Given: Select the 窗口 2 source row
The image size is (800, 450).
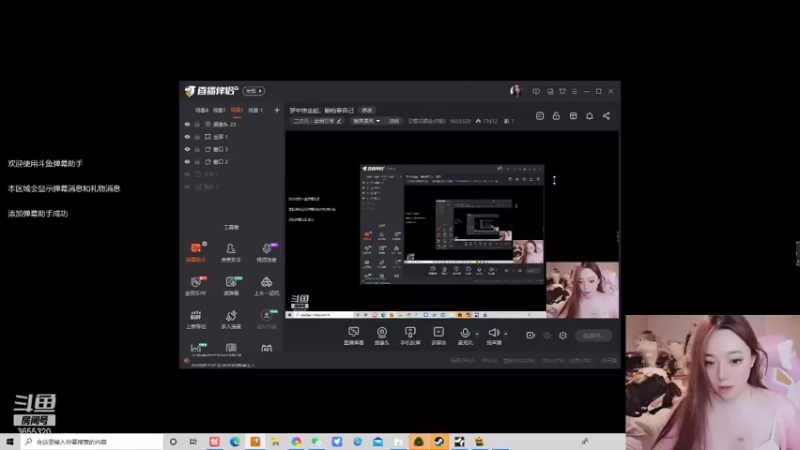Looking at the screenshot, I should click(232, 162).
